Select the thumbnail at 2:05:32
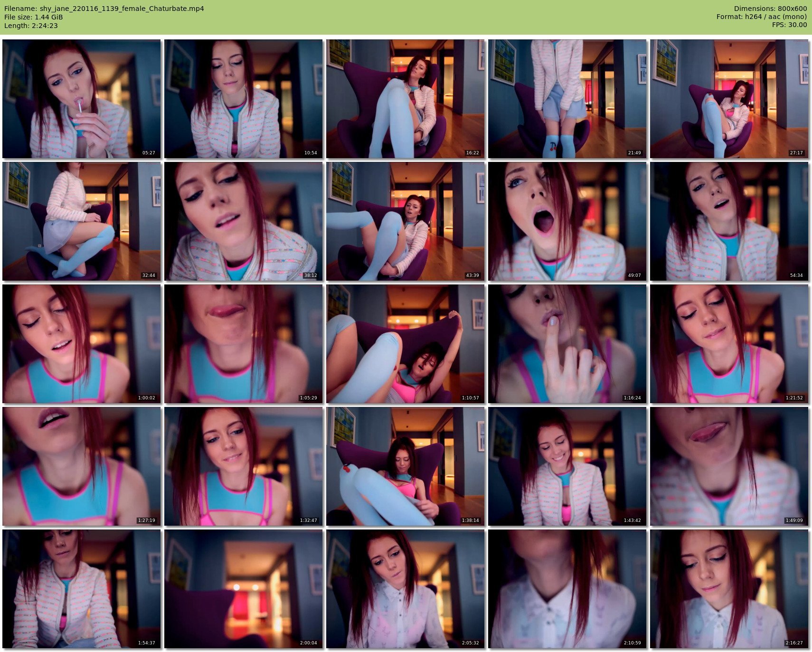Image resolution: width=812 pixels, height=652 pixels. pyautogui.click(x=406, y=589)
